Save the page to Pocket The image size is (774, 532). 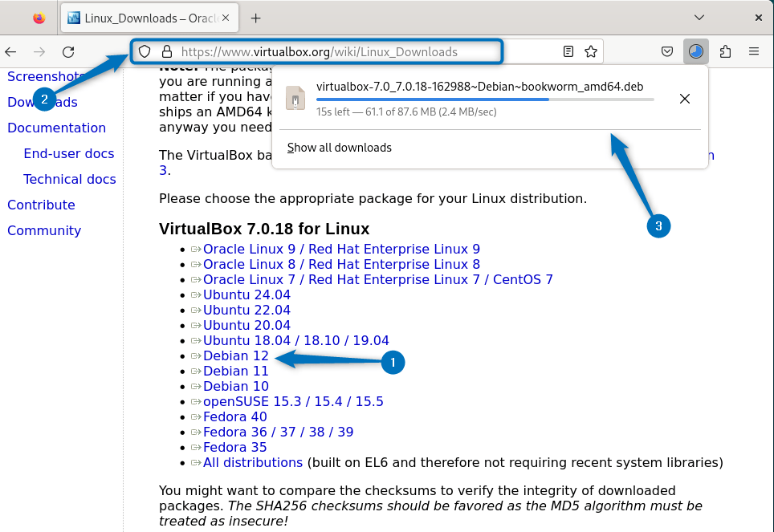coord(667,51)
